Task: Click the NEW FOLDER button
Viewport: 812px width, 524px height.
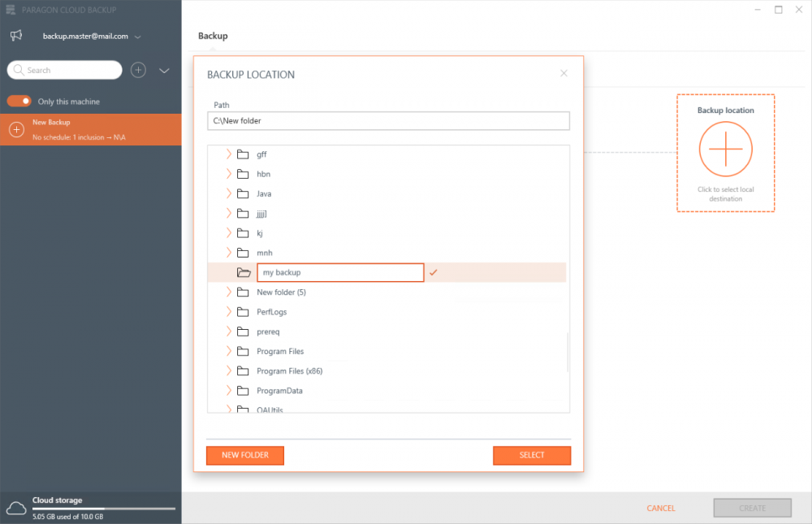Action: pyautogui.click(x=244, y=455)
